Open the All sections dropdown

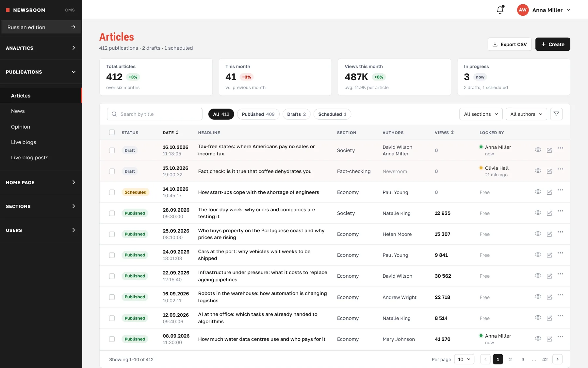(481, 114)
